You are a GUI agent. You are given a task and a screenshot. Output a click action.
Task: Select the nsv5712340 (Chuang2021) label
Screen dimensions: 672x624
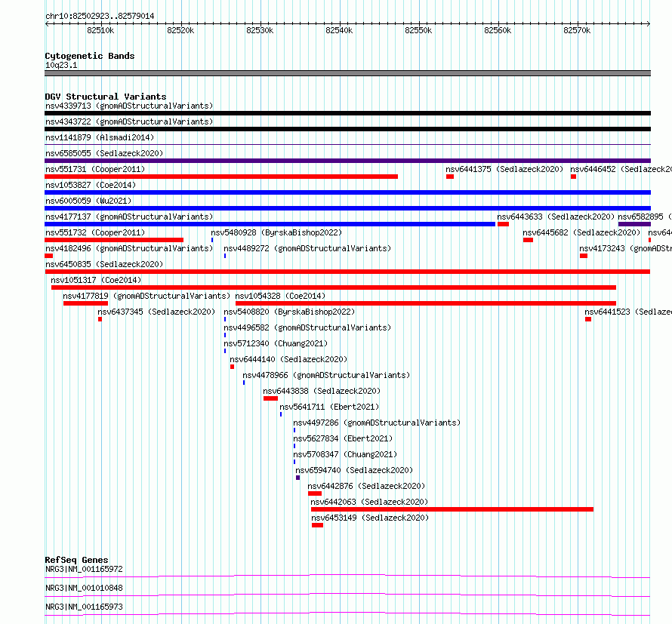coord(276,343)
